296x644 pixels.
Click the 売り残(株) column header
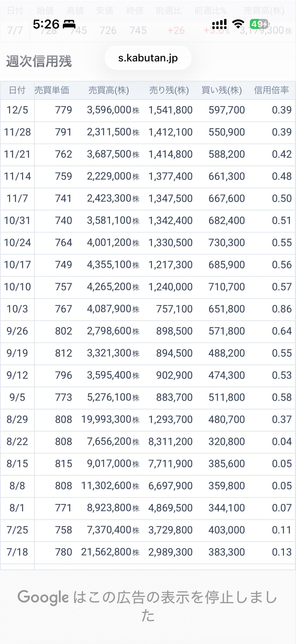(x=169, y=90)
